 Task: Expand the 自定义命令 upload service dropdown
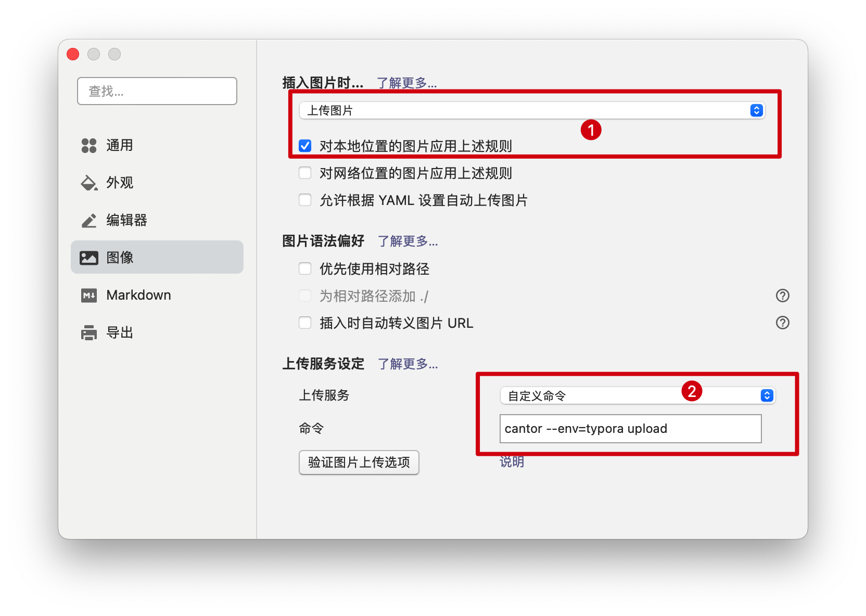tap(638, 395)
